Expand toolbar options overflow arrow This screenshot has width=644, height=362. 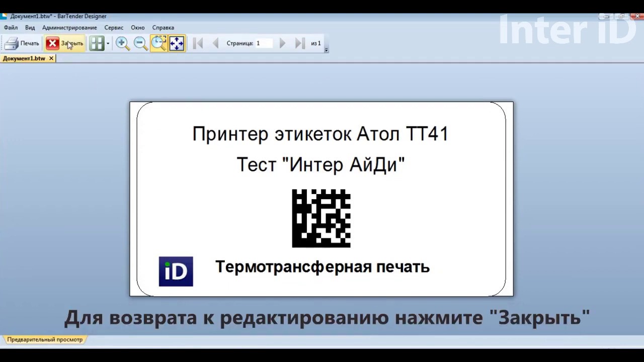(x=327, y=49)
